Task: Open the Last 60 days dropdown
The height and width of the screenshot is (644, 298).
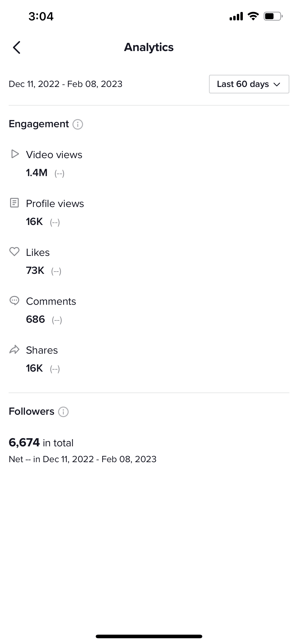Action: tap(249, 84)
